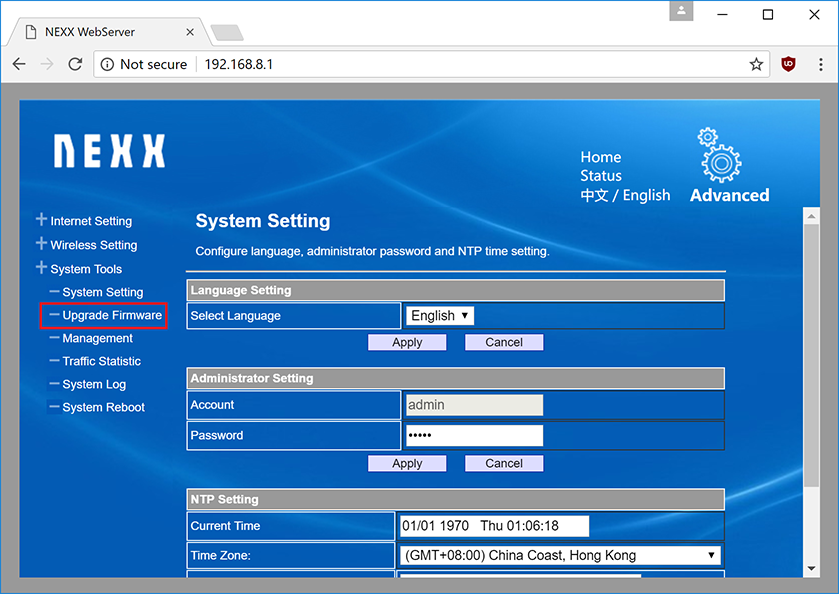Open Chrome three-dot menu
The image size is (839, 594).
[821, 65]
